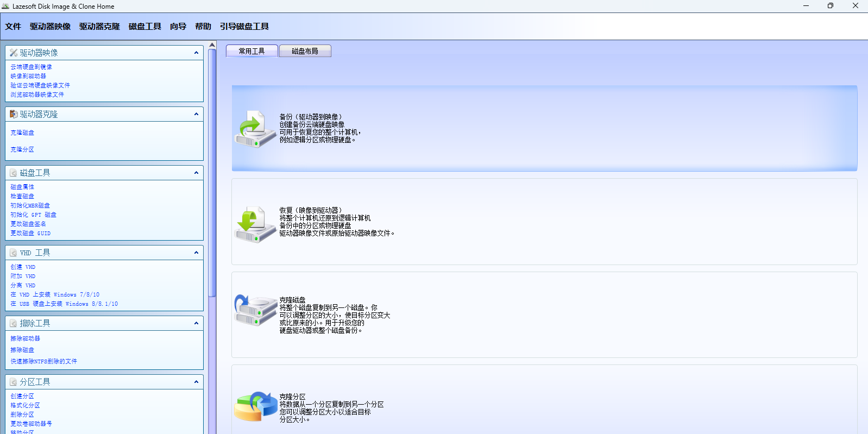Click the 附加 VHD link
868x434 pixels.
23,276
